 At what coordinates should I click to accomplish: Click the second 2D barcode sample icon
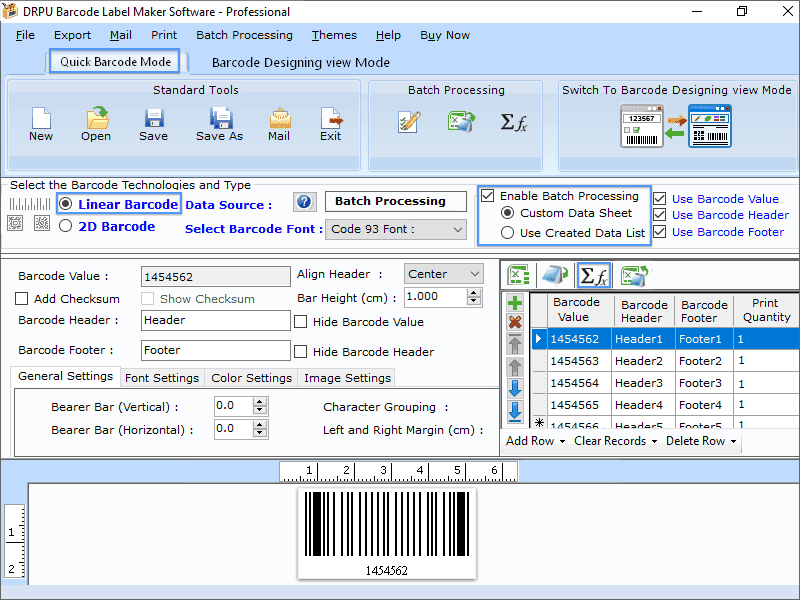[x=42, y=223]
